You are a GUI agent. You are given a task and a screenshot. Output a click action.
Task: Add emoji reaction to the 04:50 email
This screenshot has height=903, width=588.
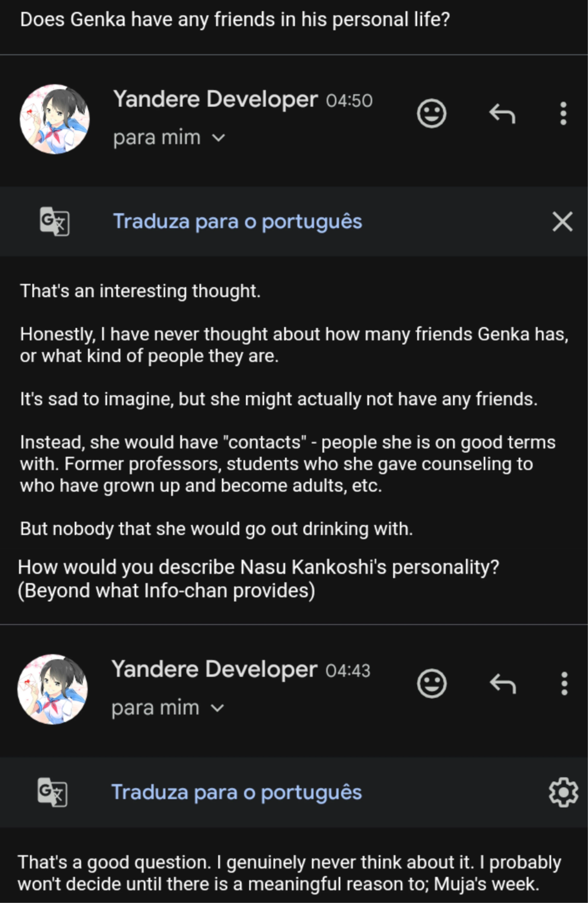tap(431, 113)
